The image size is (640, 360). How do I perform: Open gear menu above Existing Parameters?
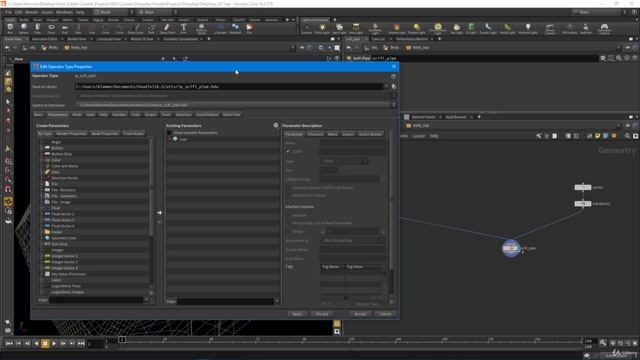(276, 125)
